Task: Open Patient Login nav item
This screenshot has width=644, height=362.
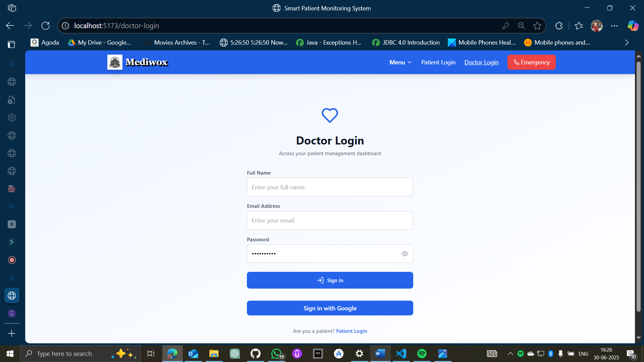Action: coord(438,62)
